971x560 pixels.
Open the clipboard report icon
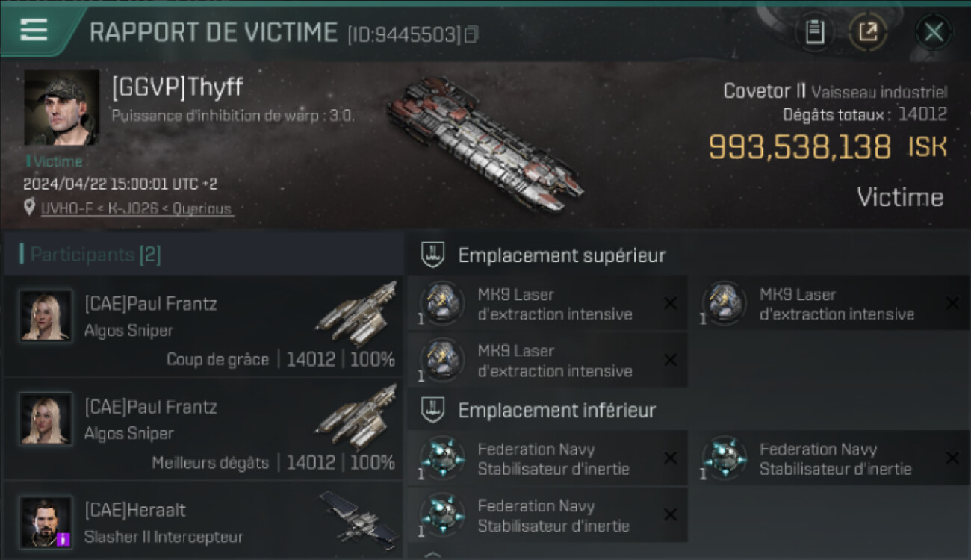pos(814,32)
